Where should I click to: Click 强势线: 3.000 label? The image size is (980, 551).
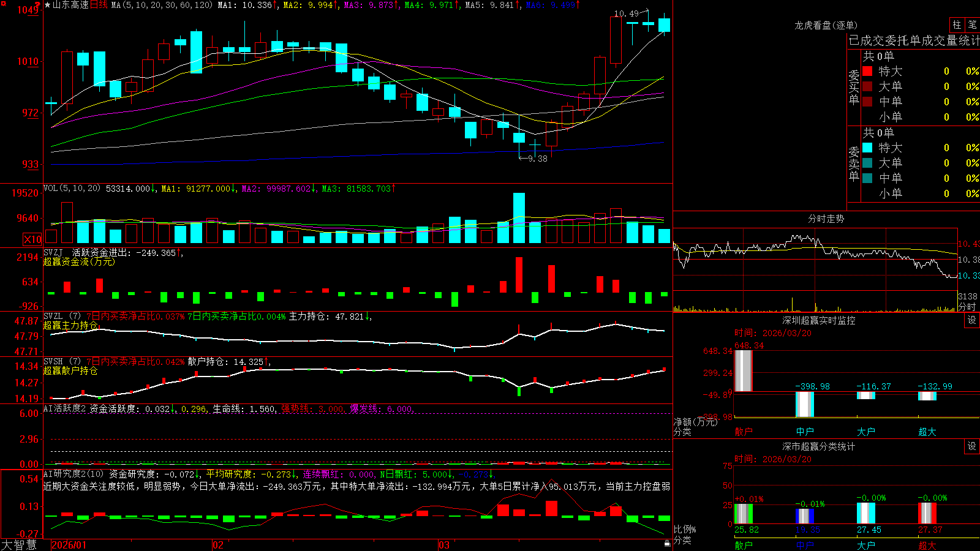coord(312,408)
